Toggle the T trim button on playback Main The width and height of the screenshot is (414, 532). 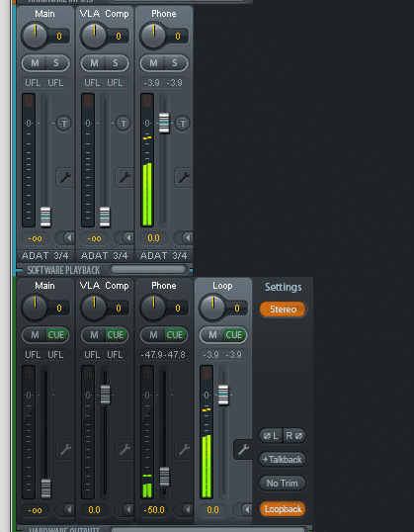pyautogui.click(x=64, y=124)
